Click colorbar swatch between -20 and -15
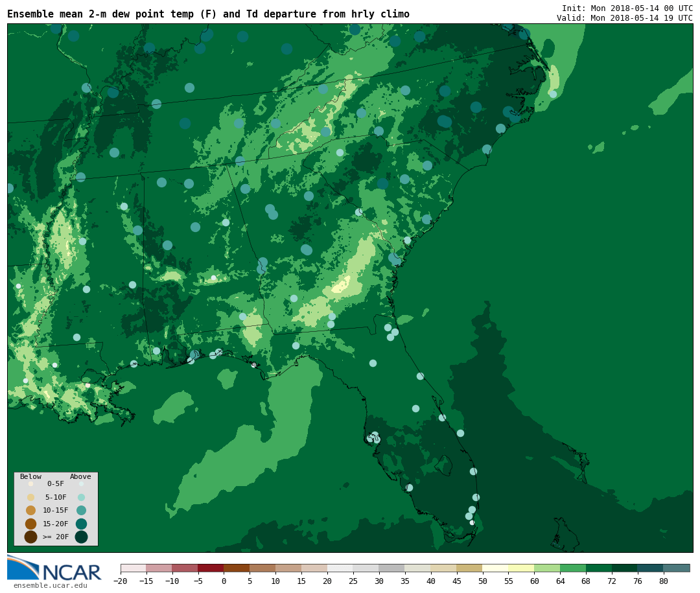The width and height of the screenshot is (700, 593). [x=134, y=568]
